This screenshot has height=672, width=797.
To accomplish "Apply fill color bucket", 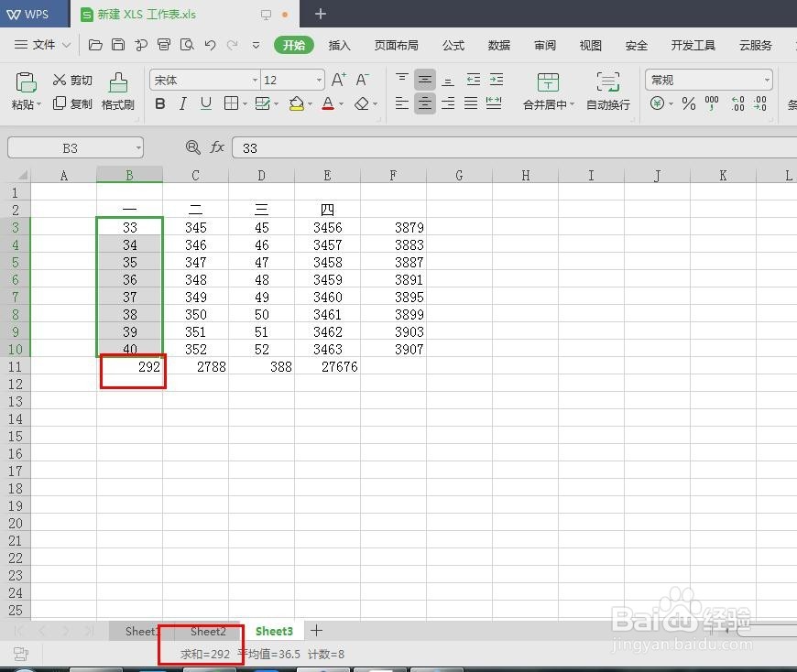I will 296,103.
